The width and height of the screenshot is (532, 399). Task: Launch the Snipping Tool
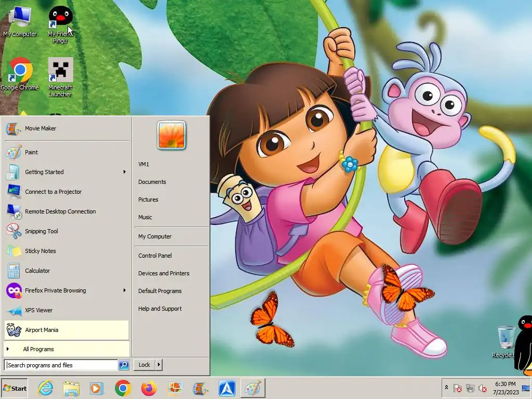pos(66,231)
